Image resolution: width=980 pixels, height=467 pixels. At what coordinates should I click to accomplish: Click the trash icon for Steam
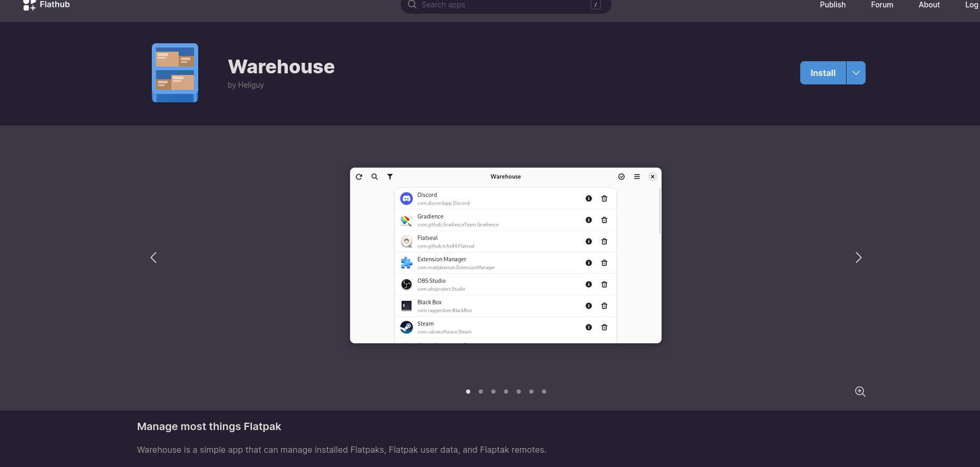point(605,327)
